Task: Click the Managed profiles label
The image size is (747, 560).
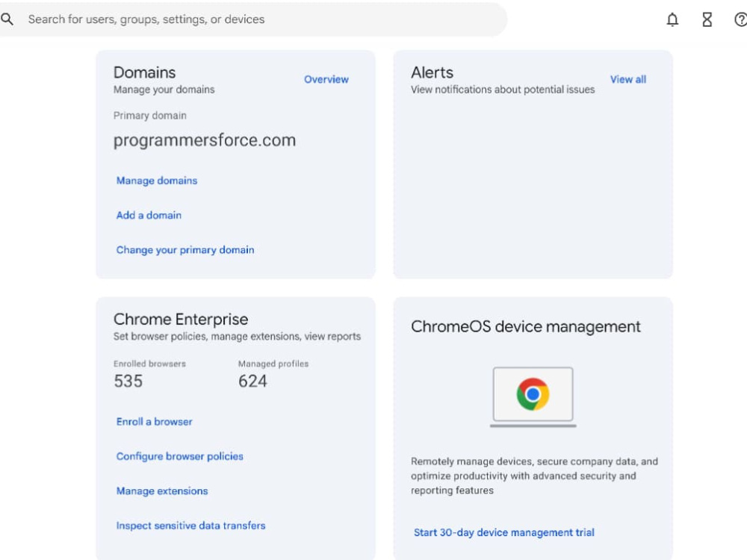Action: [x=273, y=364]
